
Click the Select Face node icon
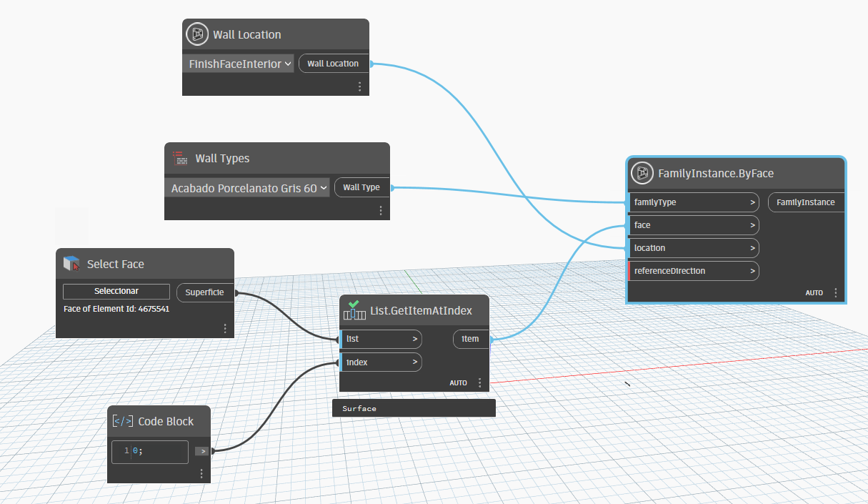(71, 264)
